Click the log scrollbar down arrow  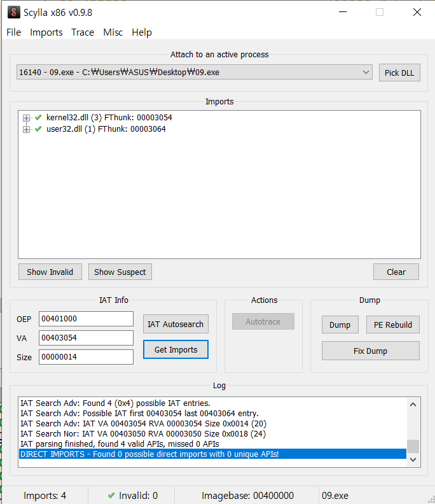tap(413, 459)
